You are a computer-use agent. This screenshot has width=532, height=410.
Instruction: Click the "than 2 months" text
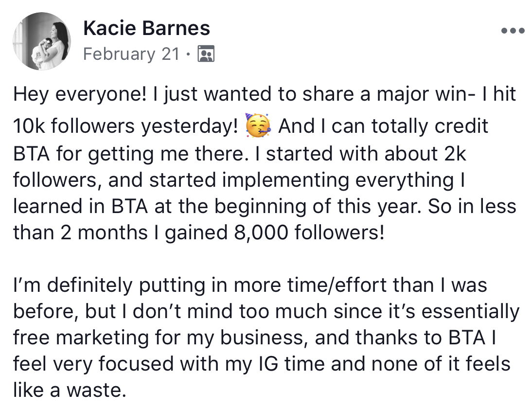[80, 233]
